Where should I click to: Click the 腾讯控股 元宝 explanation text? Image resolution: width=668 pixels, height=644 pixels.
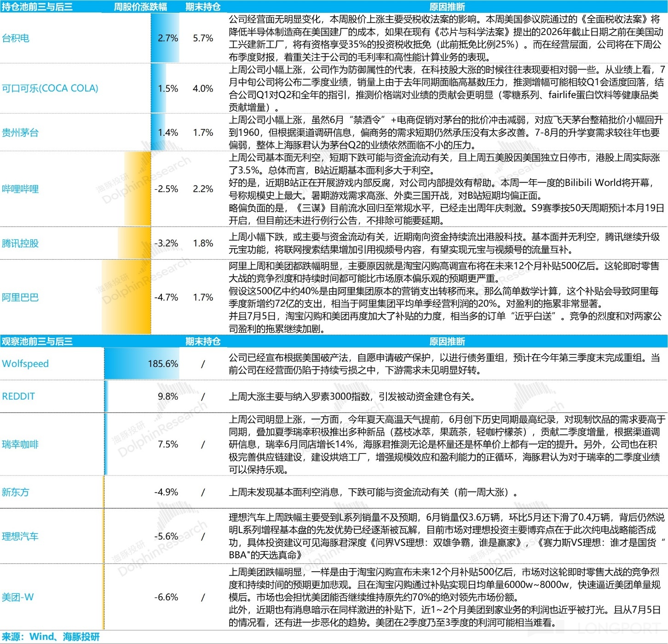pos(444,243)
